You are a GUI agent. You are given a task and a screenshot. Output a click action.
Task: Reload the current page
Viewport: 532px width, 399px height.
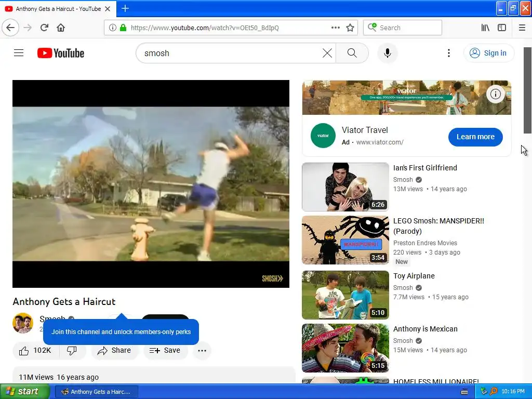click(44, 28)
